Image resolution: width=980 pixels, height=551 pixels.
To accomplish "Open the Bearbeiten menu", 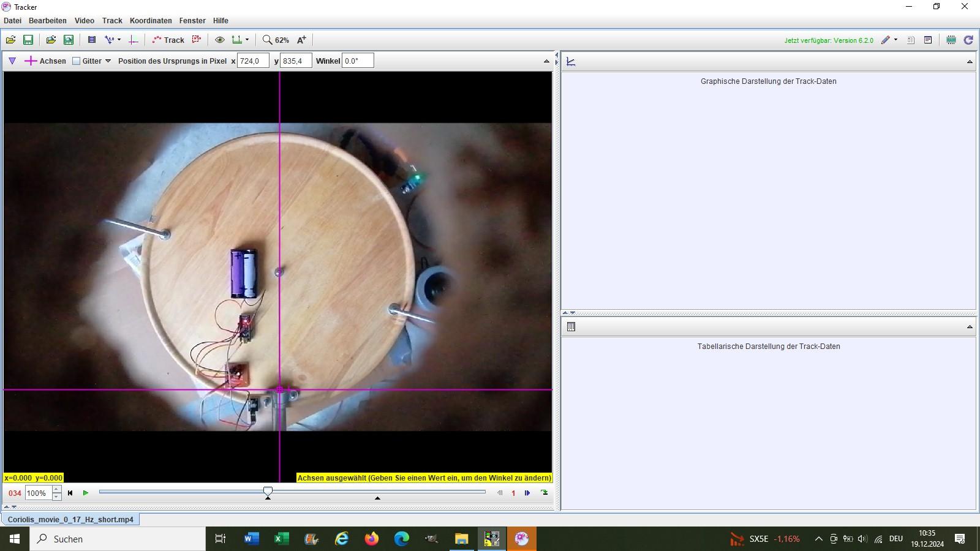I will pos(48,21).
